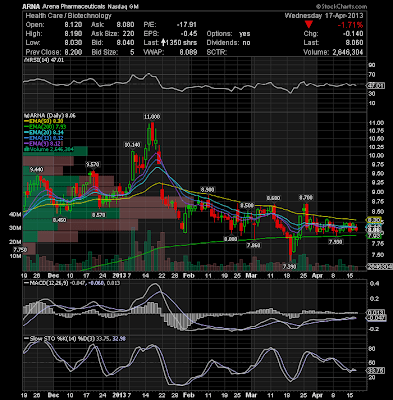Click the Chg value -0.140
Viewport: 393px width, 400px height.
(x=353, y=34)
